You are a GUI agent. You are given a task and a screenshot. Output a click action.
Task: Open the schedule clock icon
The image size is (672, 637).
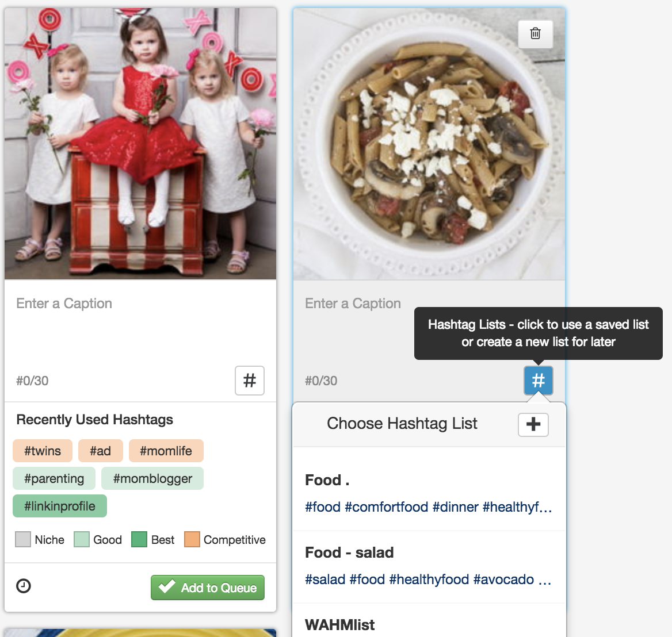tap(24, 586)
